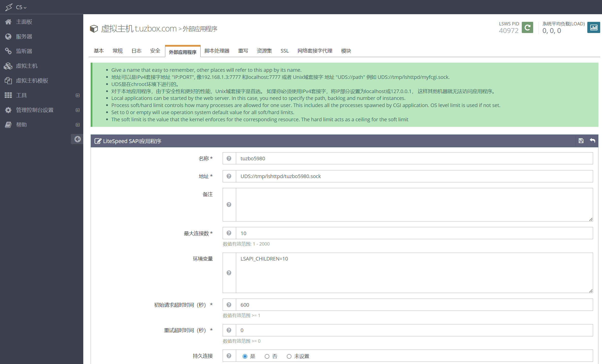
Task: Select 是 for 持久连接
Action: click(245, 356)
